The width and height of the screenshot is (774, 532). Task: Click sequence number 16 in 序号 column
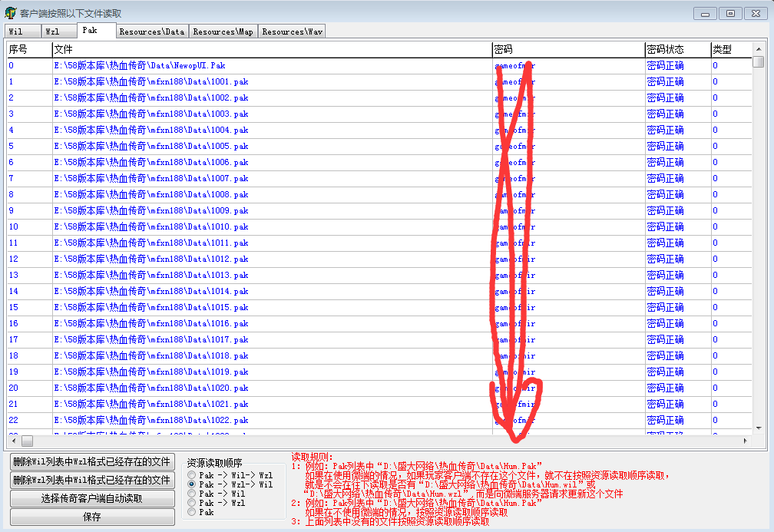coord(13,323)
